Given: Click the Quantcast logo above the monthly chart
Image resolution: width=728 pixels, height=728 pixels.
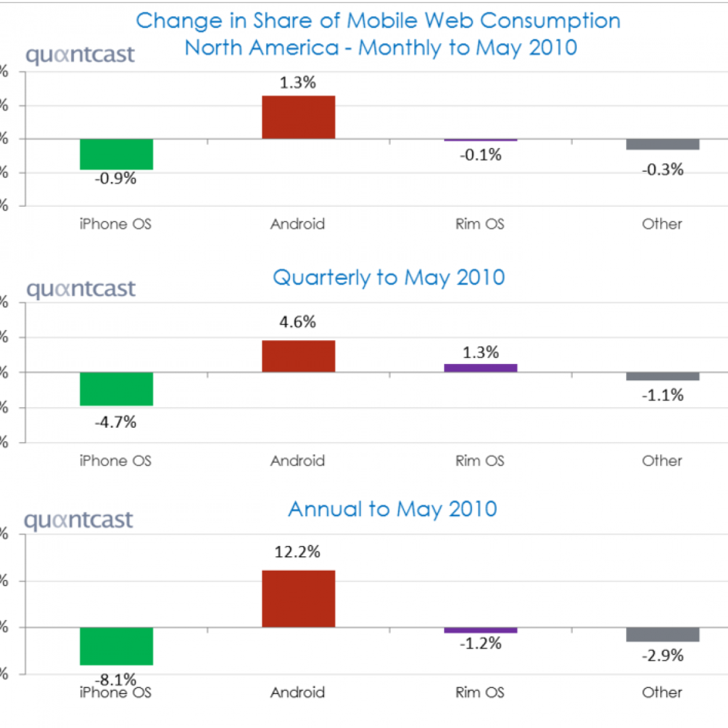Looking at the screenshot, I should (x=79, y=55).
